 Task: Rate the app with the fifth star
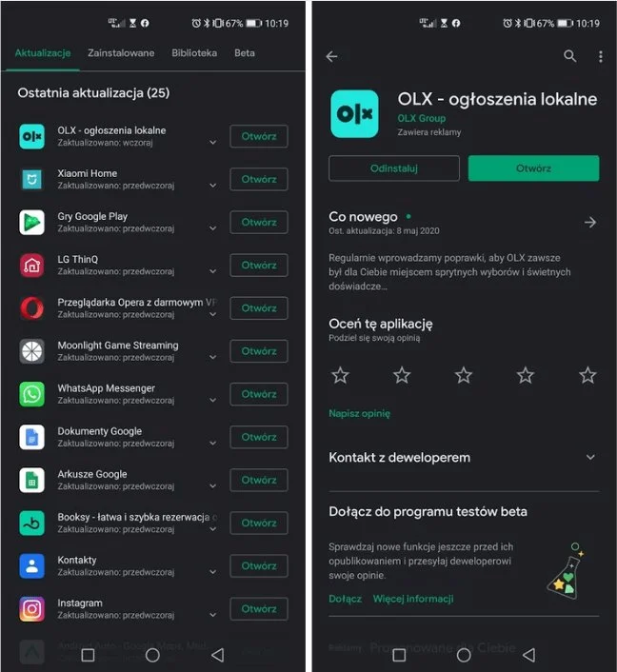[x=587, y=375]
